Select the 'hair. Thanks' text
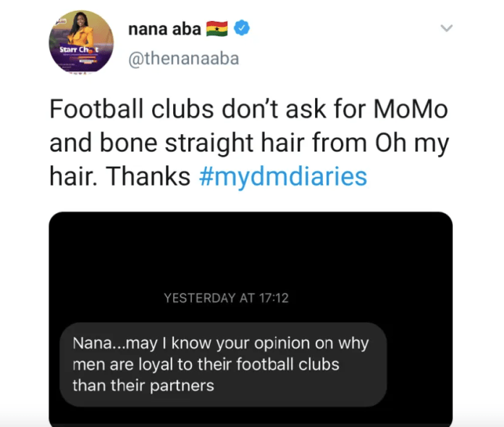The height and width of the screenshot is (427, 504). click(120, 176)
